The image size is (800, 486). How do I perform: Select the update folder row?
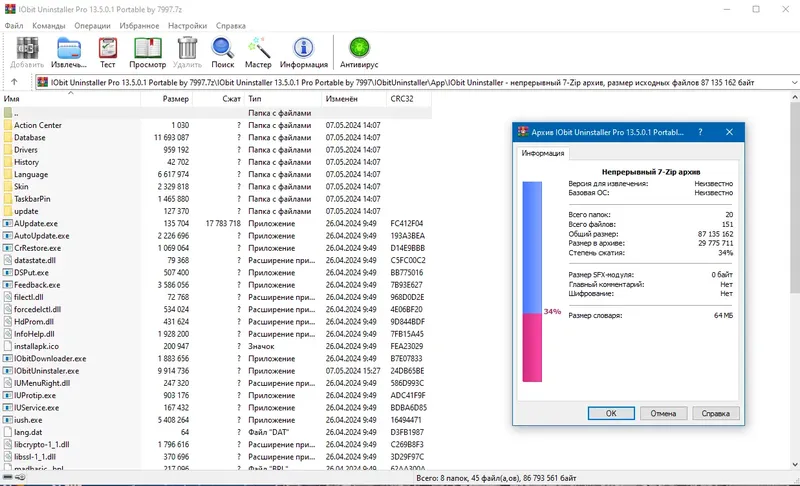216,211
